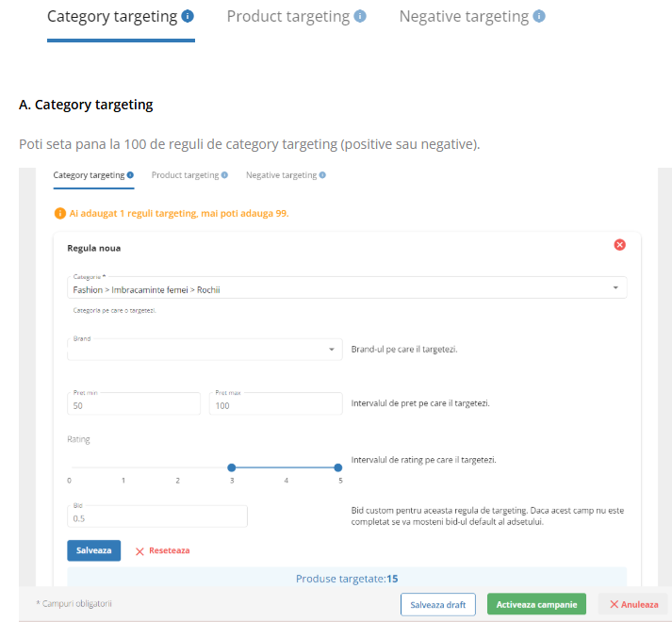The width and height of the screenshot is (672, 622).
Task: Click the Salveaza draft button
Action: coord(438,604)
